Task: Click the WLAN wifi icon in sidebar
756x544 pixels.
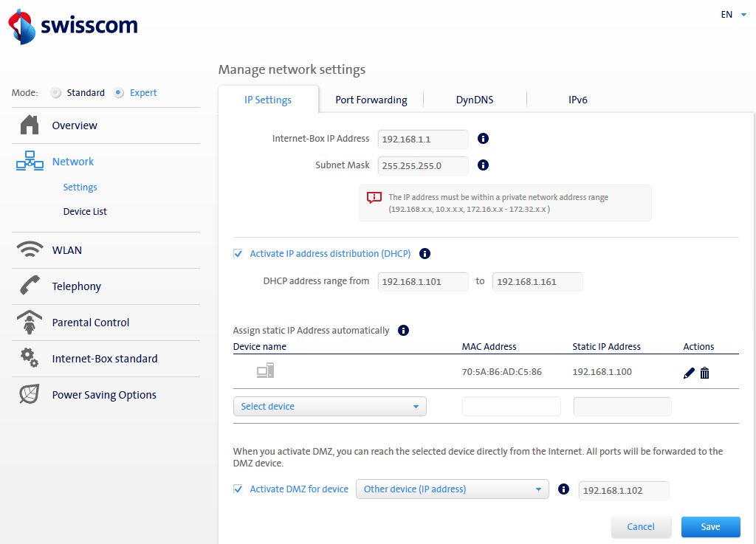Action: click(30, 250)
